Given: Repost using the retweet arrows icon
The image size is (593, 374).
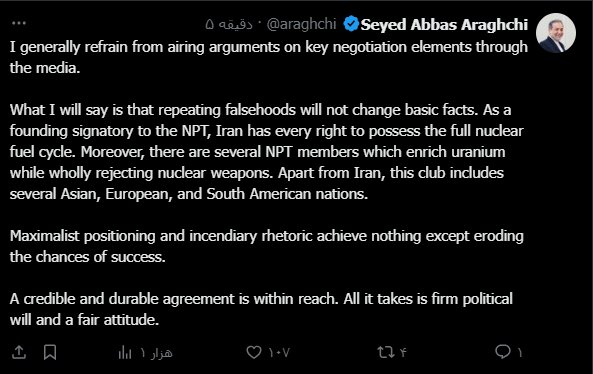Looking at the screenshot, I should [x=386, y=352].
